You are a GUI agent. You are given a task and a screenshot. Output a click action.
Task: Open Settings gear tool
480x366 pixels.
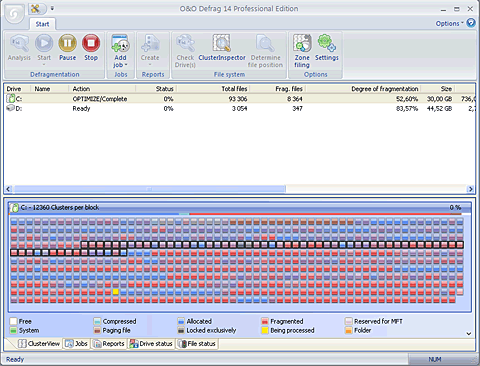327,48
